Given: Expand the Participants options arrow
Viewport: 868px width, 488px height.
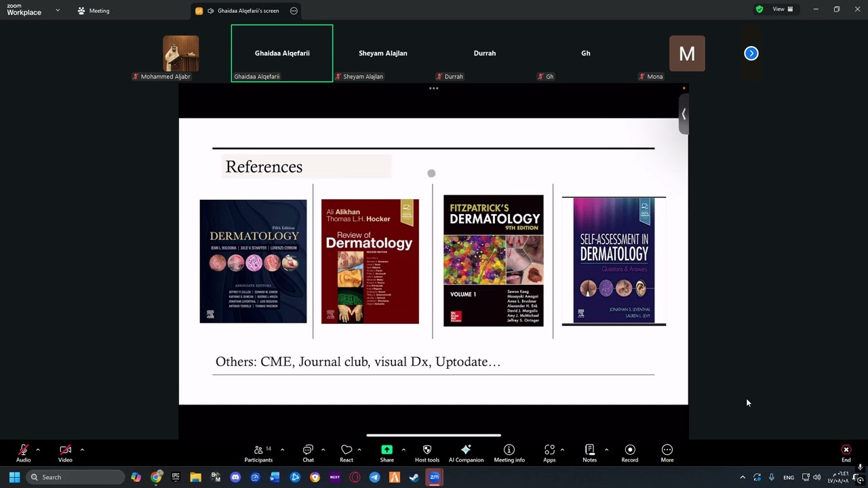Looking at the screenshot, I should [282, 449].
